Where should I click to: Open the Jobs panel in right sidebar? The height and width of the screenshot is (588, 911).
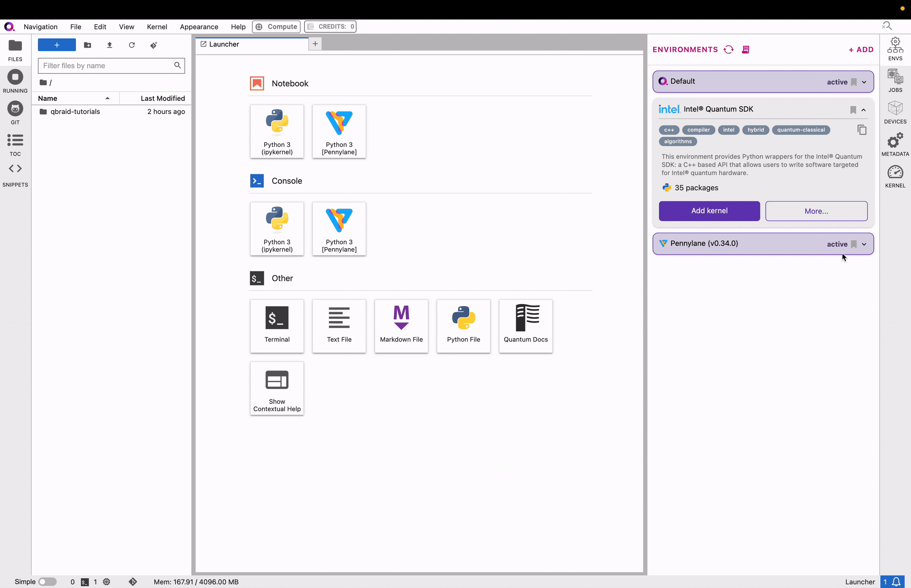pos(895,81)
